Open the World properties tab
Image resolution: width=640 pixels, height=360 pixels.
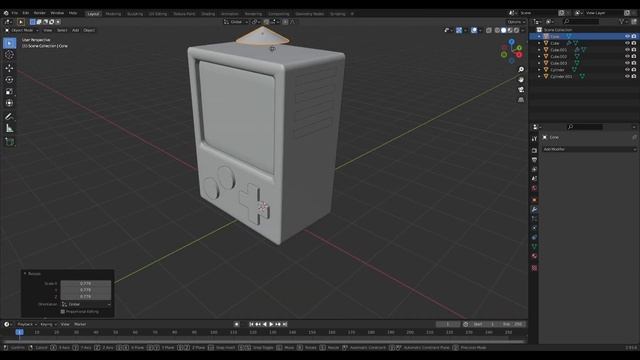534,188
